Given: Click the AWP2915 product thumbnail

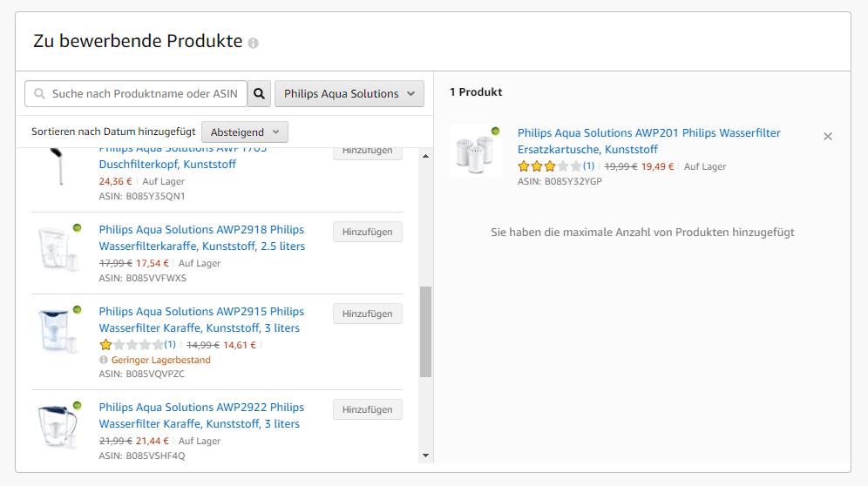Looking at the screenshot, I should tap(58, 330).
